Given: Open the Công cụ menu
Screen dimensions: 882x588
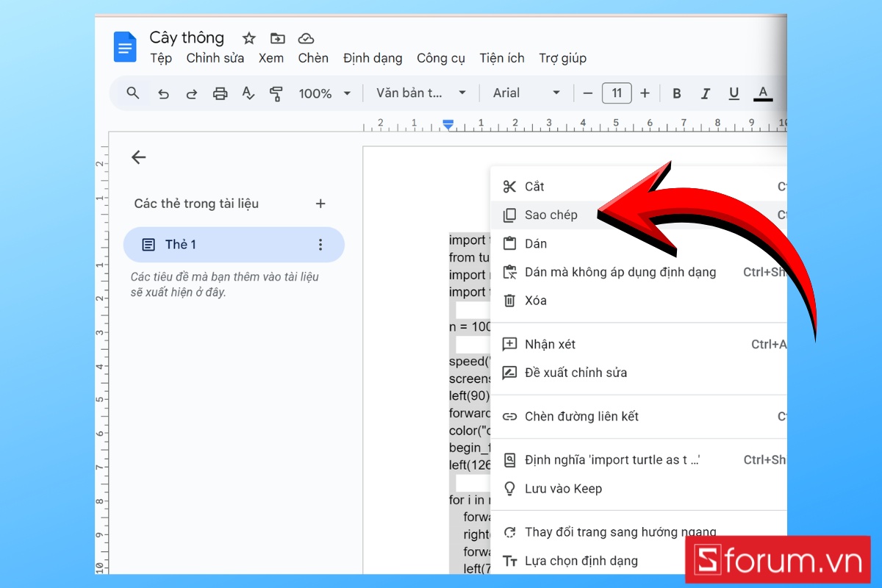Looking at the screenshot, I should (x=440, y=58).
